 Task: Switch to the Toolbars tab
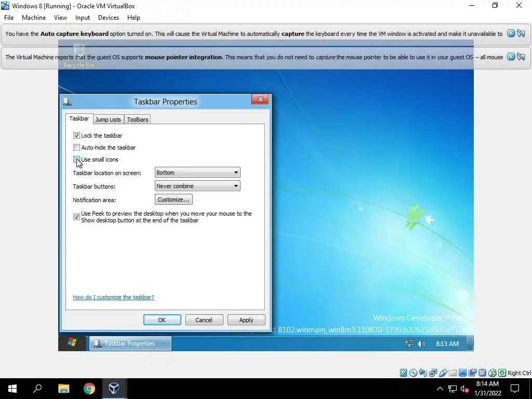(x=137, y=119)
